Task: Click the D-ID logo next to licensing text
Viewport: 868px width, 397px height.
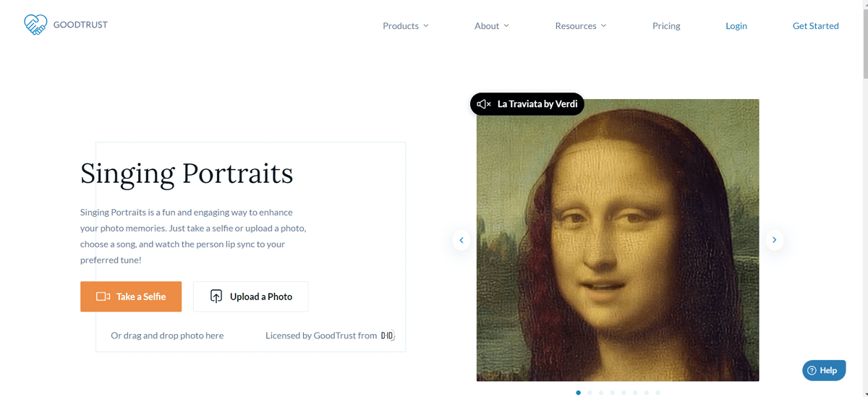Action: [x=388, y=336]
